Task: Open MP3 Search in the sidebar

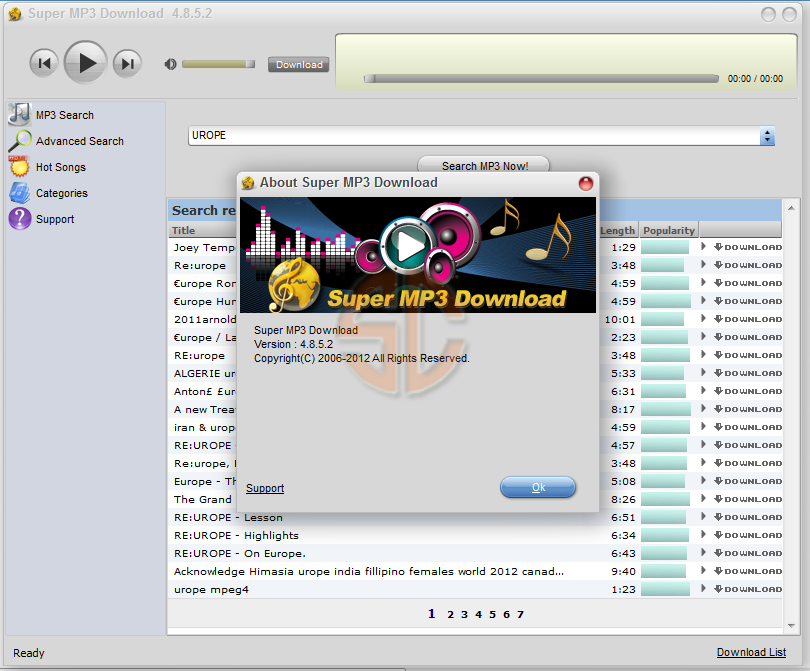Action: [65, 115]
